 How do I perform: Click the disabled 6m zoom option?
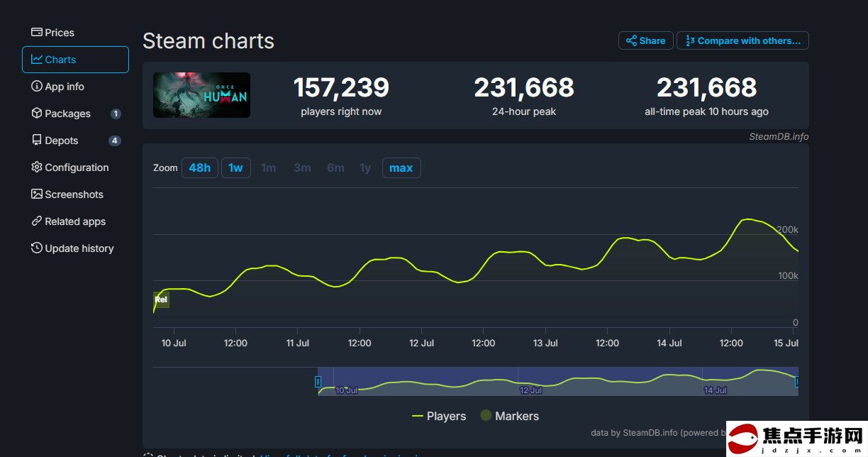335,167
